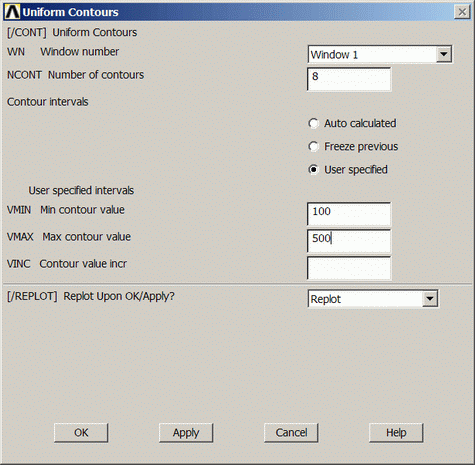Open the Window number dropdown arrow
Viewport: 475px width, 465px height.
(x=443, y=54)
